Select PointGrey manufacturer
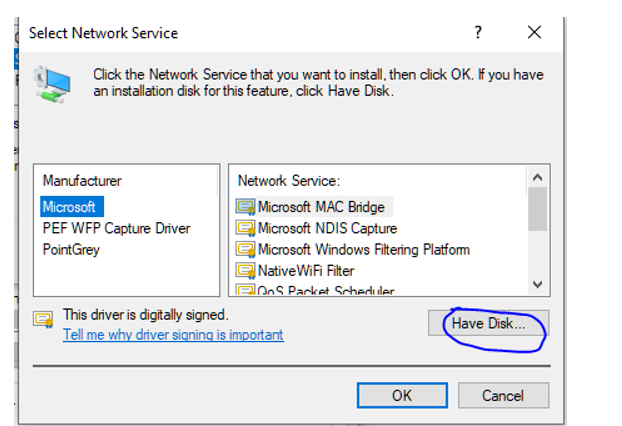Image resolution: width=622 pixels, height=426 pixels. (71, 249)
